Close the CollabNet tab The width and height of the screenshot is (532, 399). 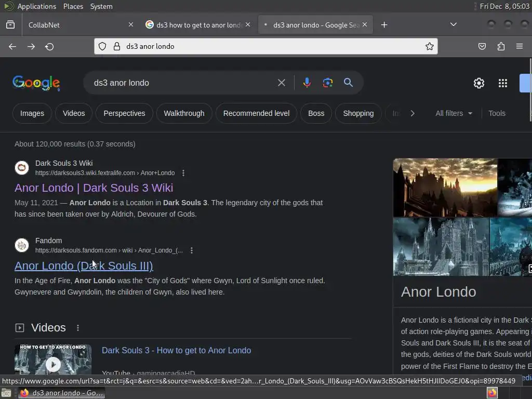point(131,24)
